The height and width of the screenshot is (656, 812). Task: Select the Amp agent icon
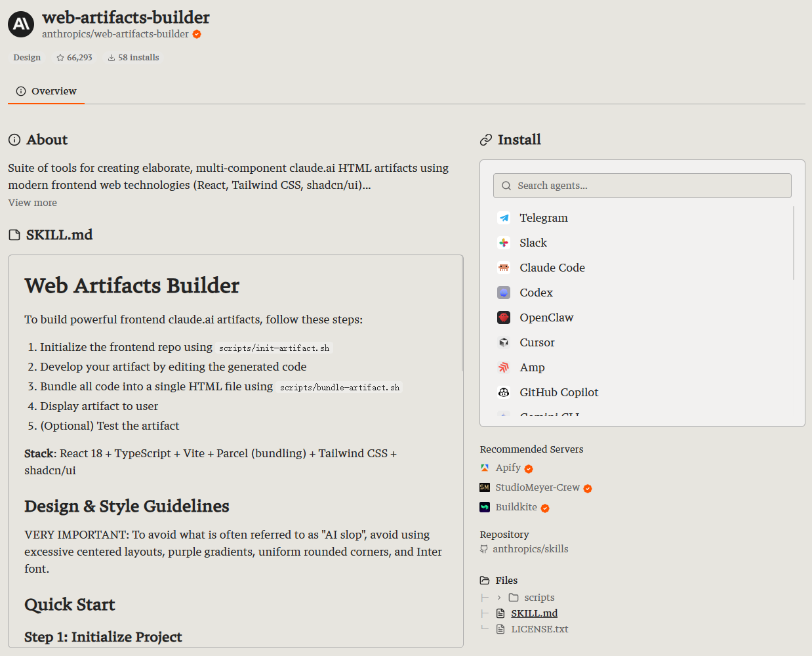(504, 367)
